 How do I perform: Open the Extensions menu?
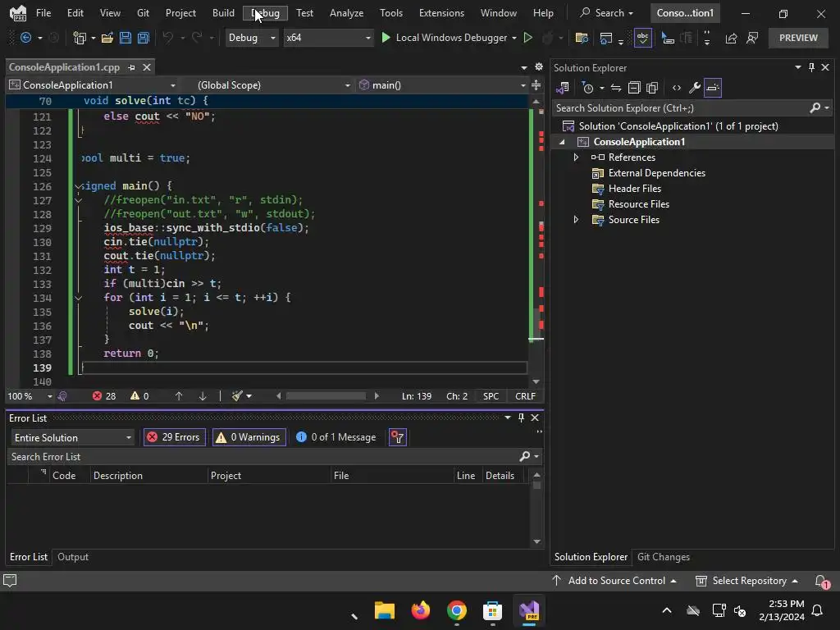coord(441,13)
